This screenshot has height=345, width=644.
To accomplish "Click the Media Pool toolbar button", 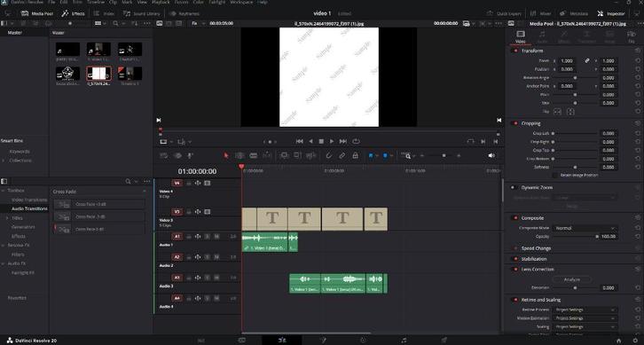I will (37, 13).
